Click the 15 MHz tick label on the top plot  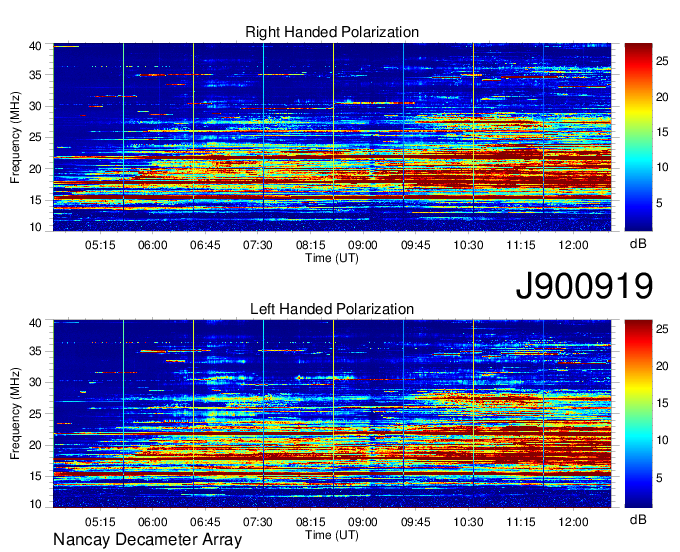36,200
